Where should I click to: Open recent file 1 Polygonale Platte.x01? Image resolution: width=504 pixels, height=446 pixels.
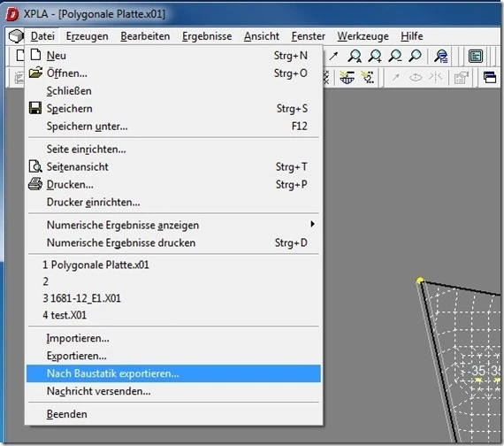click(173, 265)
